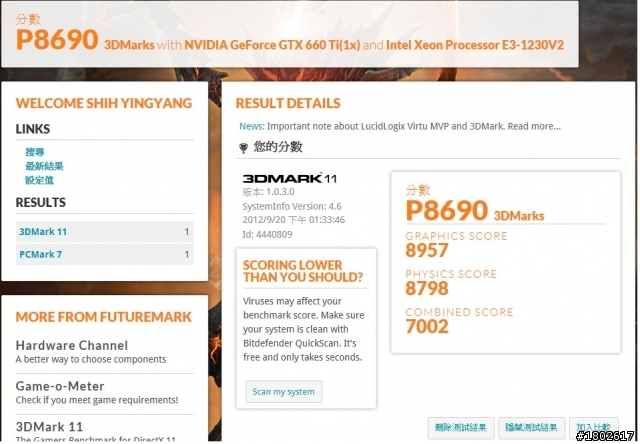Viewport: 640px width, 444px height.
Task: Click the SystemInfo Version: 4.6 text
Action: [x=292, y=206]
